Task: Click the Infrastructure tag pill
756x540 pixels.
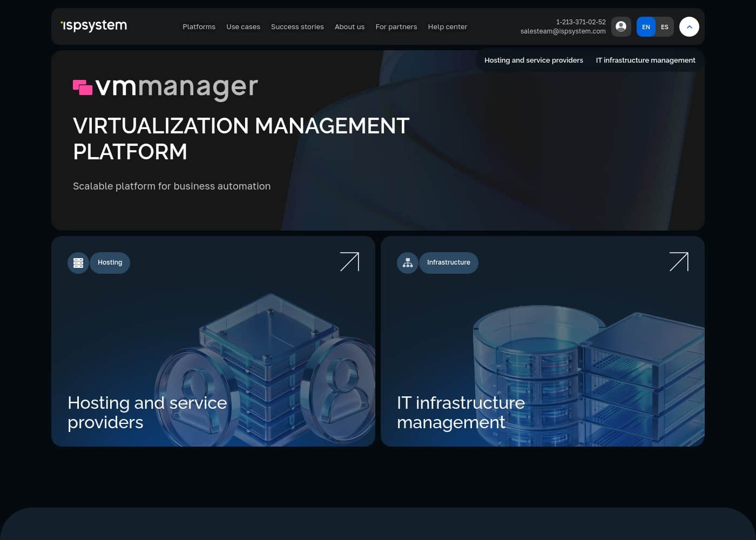Action: click(449, 263)
